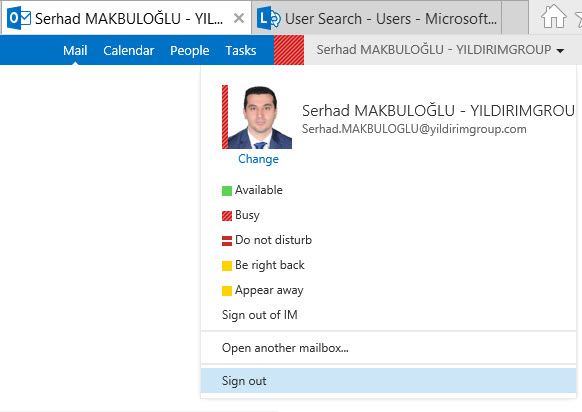Viewport: 582px width, 412px height.
Task: Click the red striped Busy status icon
Action: click(x=227, y=216)
